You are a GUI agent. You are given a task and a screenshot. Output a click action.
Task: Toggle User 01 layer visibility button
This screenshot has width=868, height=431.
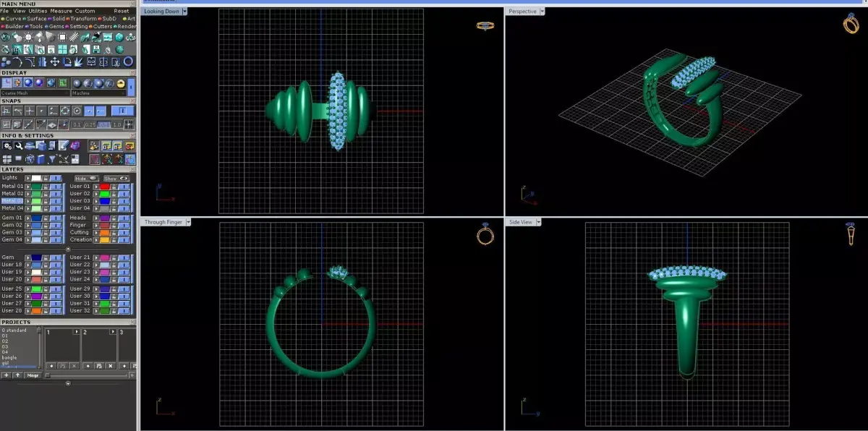tap(124, 186)
